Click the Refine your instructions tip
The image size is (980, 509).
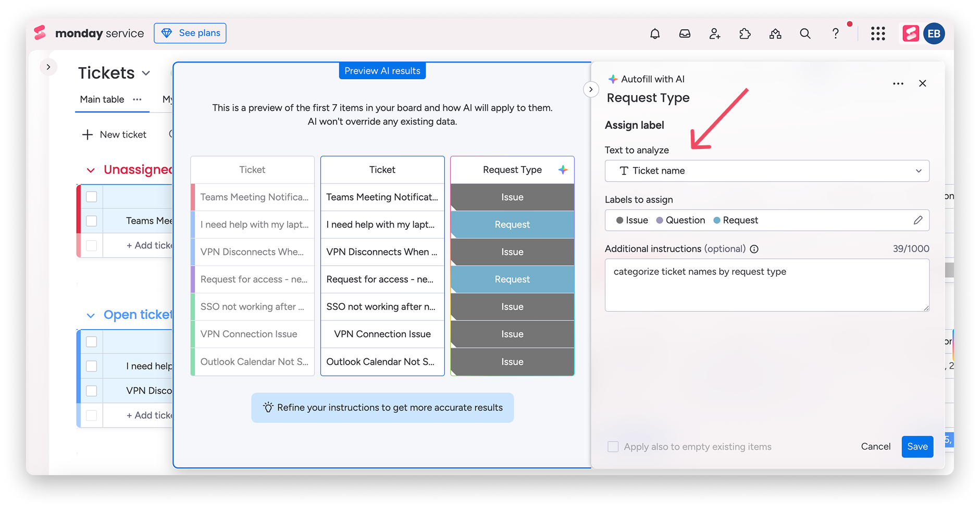(382, 407)
